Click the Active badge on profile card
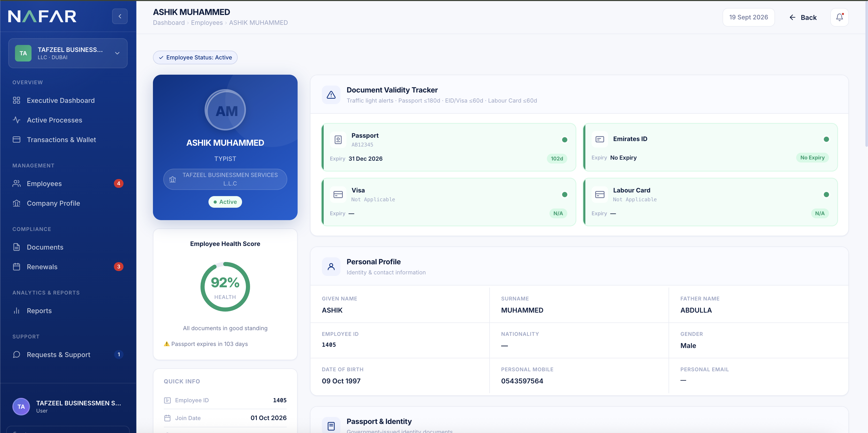The image size is (868, 433). 225,202
